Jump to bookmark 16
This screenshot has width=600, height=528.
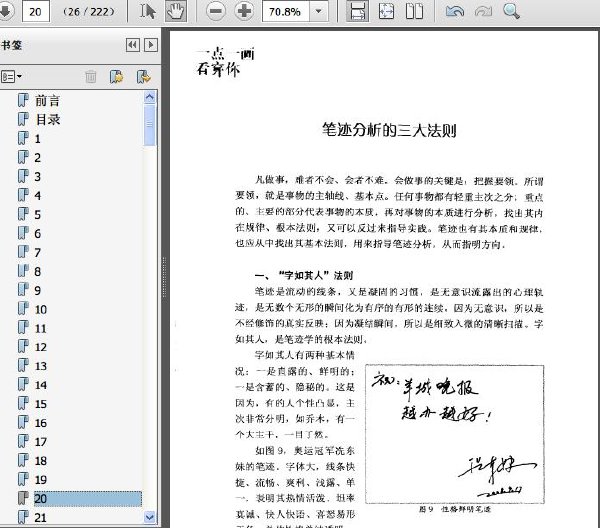coord(41,423)
